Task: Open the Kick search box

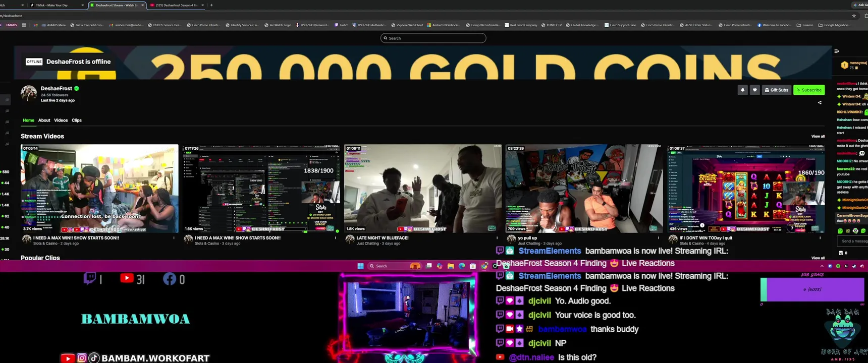Action: click(x=433, y=38)
